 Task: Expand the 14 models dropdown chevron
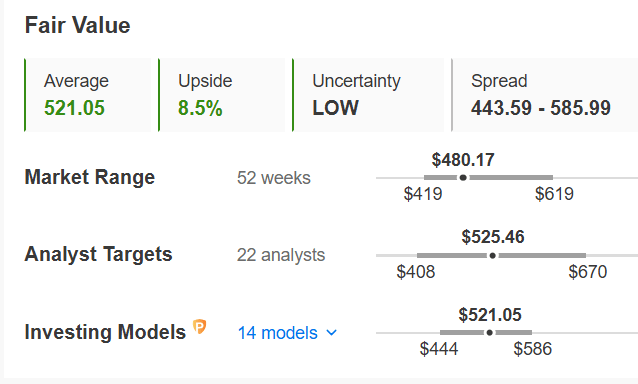tap(332, 333)
